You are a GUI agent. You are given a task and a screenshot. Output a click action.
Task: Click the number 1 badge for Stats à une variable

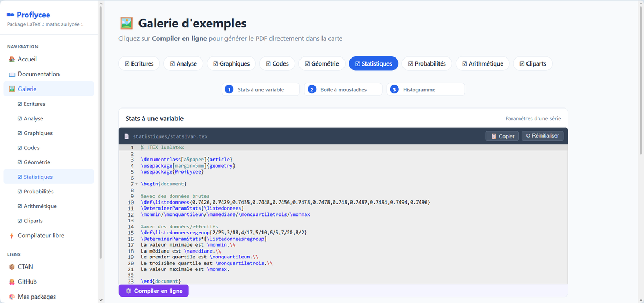click(229, 90)
